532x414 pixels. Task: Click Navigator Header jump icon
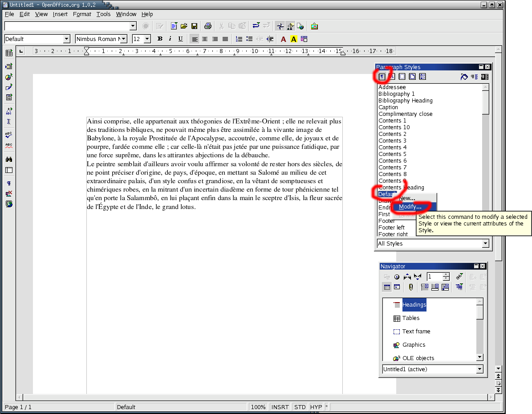[424, 287]
